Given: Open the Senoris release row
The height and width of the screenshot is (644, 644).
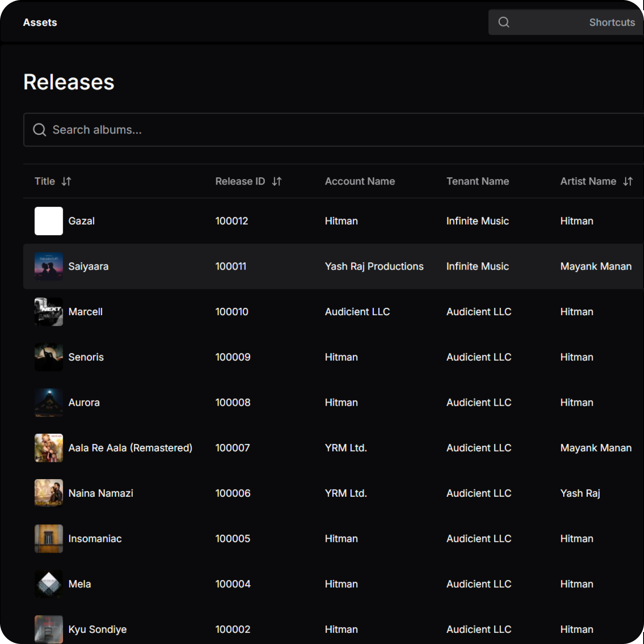Looking at the screenshot, I should 86,357.
